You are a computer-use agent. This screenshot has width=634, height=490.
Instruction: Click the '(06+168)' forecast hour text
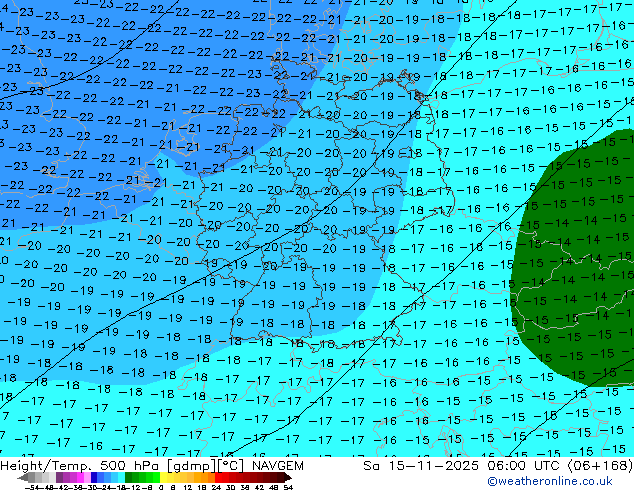click(x=602, y=466)
